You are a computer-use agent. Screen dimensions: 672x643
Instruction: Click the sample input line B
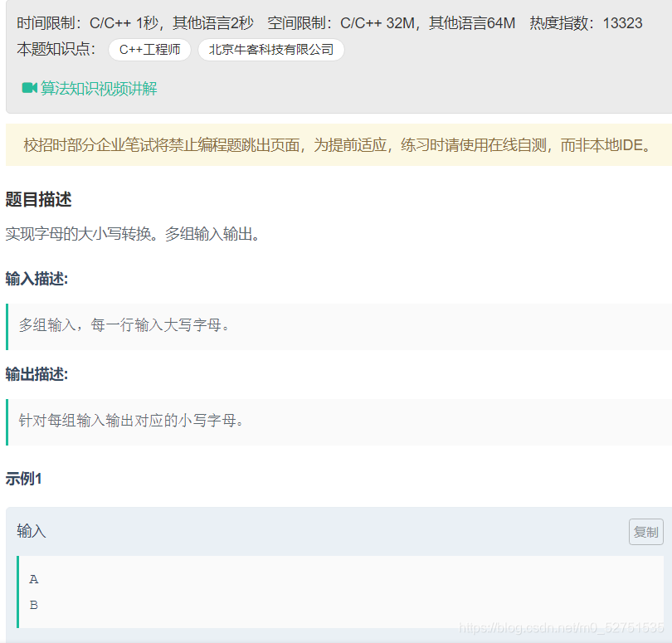34,606
